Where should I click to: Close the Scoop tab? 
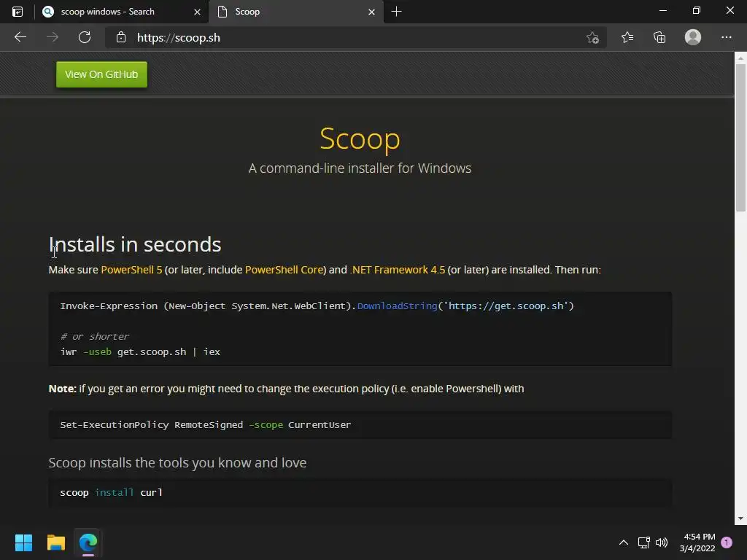371,12
